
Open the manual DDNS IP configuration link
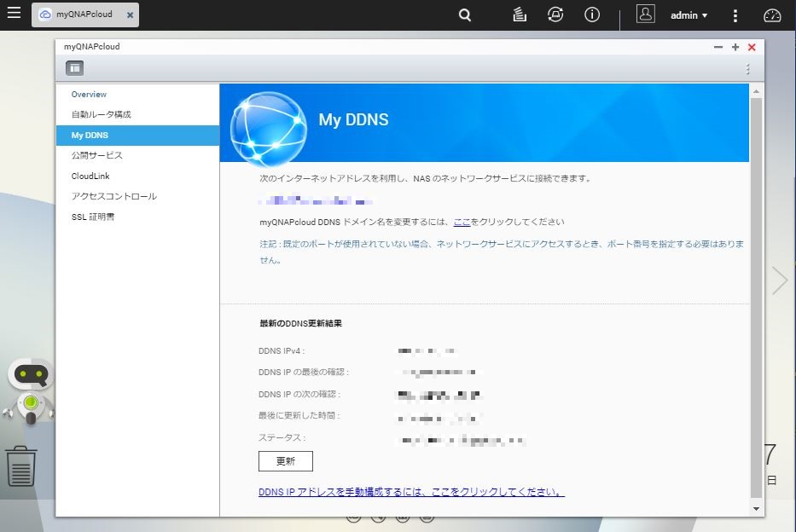[411, 492]
